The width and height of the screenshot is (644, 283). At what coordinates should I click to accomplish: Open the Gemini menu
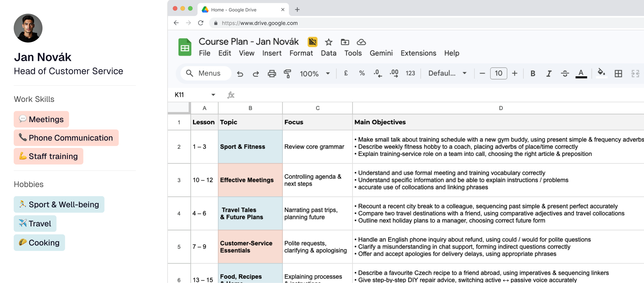(381, 53)
